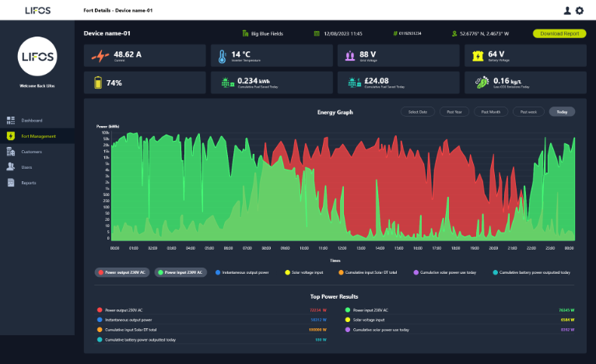Click the Download Report button

pyautogui.click(x=559, y=33)
